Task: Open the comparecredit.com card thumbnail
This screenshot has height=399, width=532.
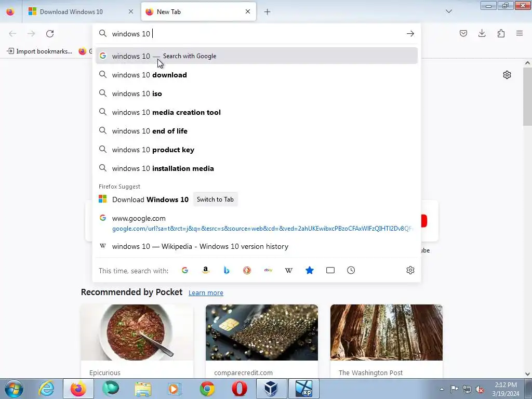Action: click(x=262, y=332)
